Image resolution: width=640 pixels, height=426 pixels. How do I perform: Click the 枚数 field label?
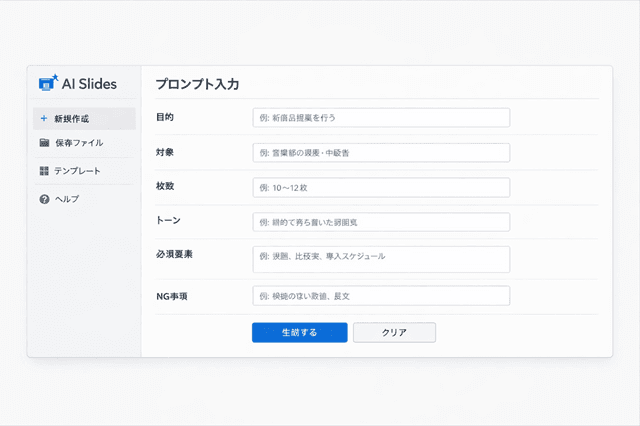coord(165,186)
